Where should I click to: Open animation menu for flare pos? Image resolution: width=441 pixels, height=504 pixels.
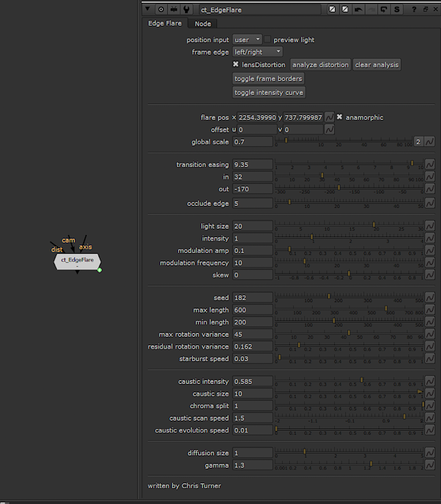329,117
